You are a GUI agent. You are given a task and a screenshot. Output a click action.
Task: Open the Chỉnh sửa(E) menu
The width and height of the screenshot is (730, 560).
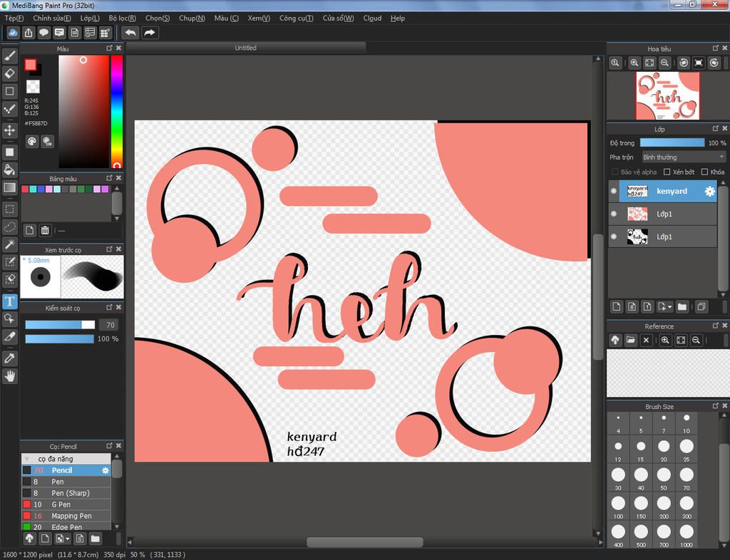coord(51,18)
